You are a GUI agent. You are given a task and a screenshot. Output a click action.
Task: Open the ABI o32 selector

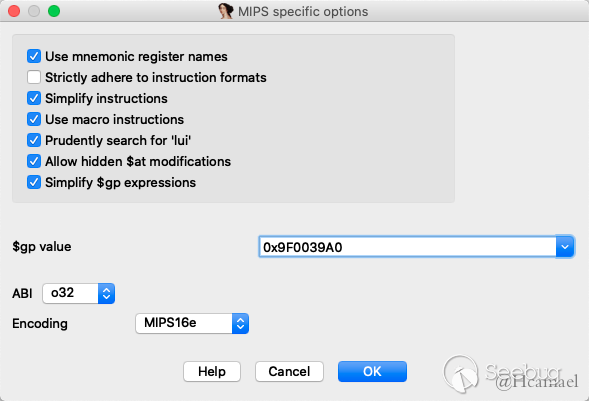click(79, 293)
